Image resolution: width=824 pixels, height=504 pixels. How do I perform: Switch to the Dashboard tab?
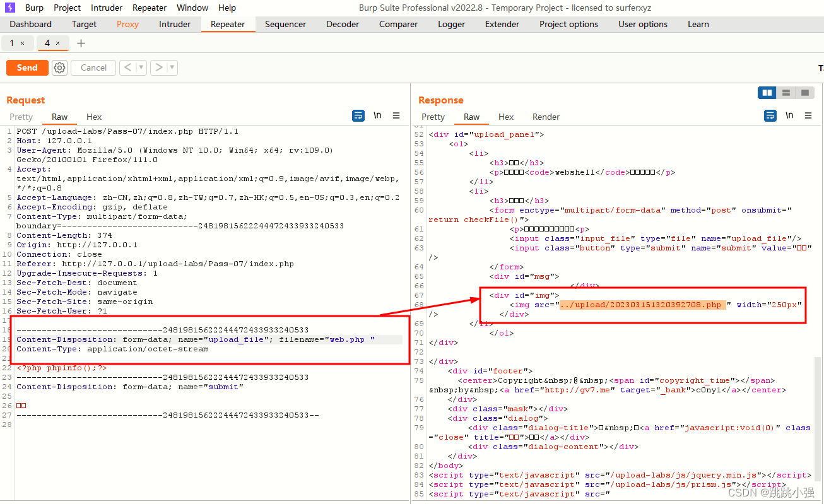pos(31,24)
